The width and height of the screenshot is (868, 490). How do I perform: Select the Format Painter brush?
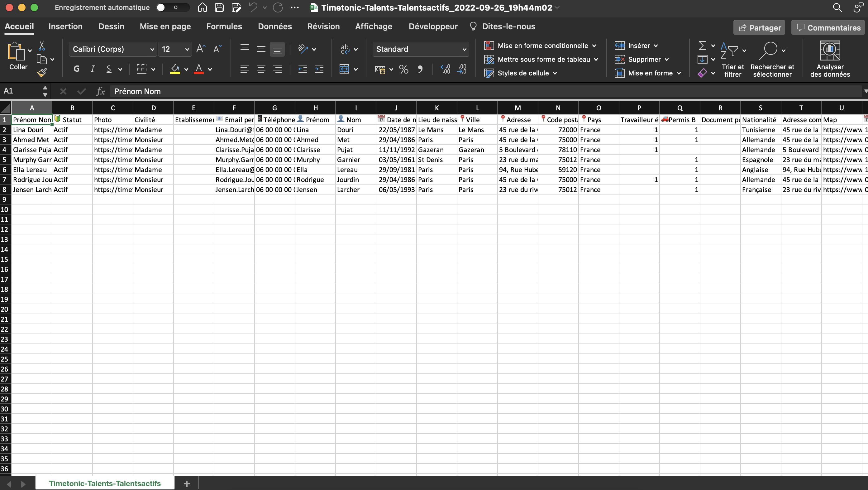click(42, 72)
